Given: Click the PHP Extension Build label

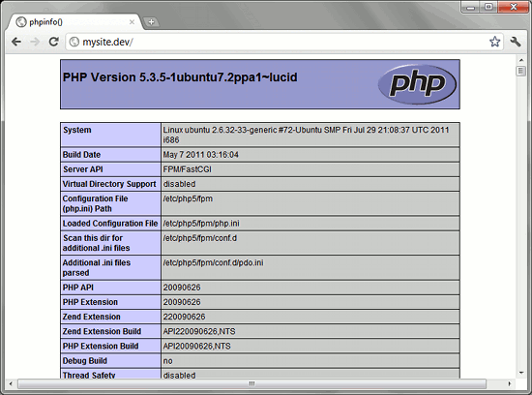Looking at the screenshot, I should 101,346.
